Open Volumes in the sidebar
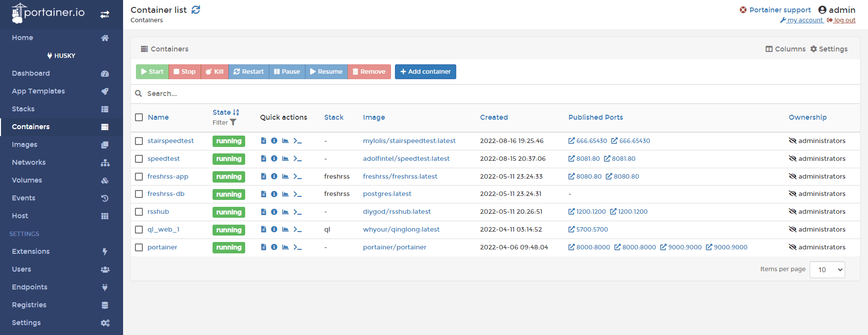 tap(61, 180)
